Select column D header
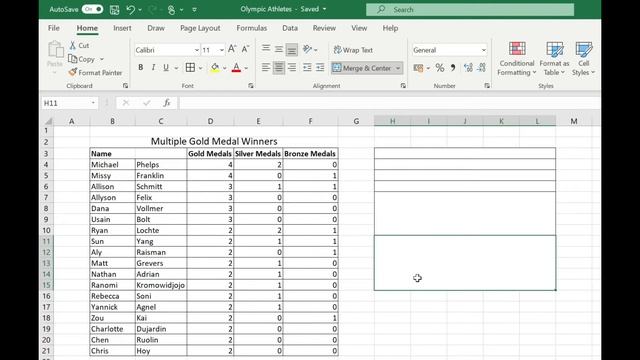This screenshot has width=640, height=360. pyautogui.click(x=210, y=121)
